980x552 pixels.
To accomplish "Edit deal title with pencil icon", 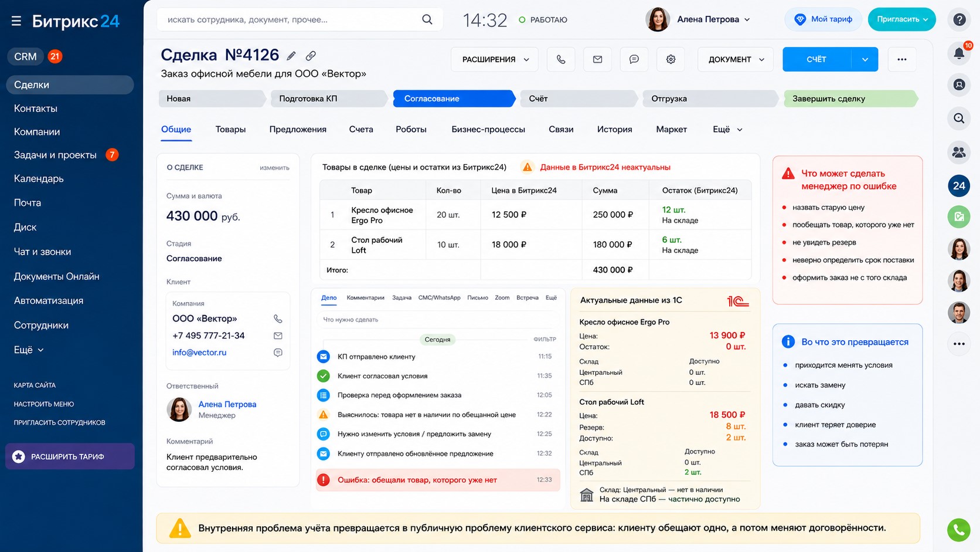I will (291, 56).
